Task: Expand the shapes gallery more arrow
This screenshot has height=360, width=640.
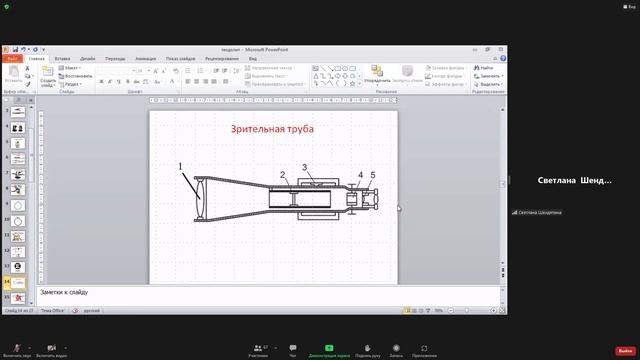Action: pos(360,84)
